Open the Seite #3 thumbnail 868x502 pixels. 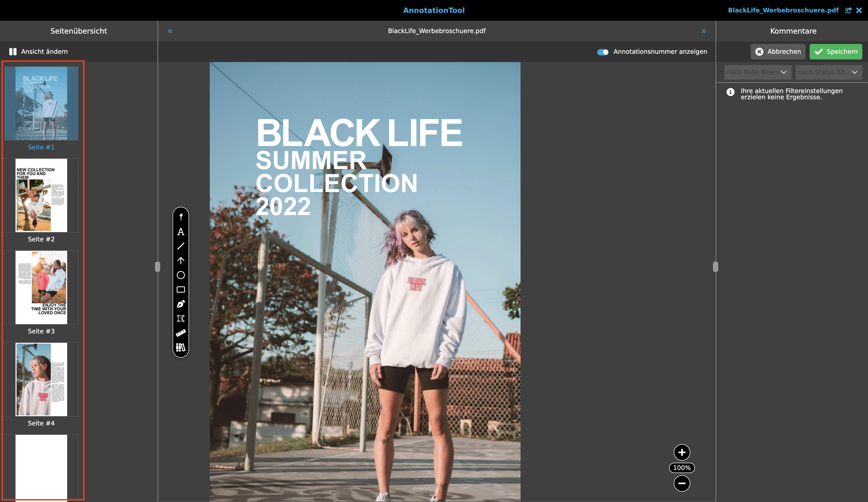(41, 287)
